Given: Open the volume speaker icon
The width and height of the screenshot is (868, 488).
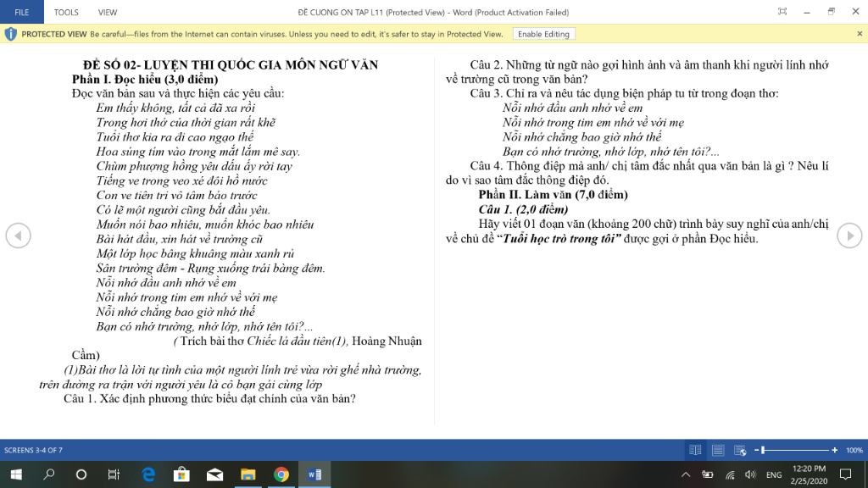Looking at the screenshot, I should tap(751, 474).
